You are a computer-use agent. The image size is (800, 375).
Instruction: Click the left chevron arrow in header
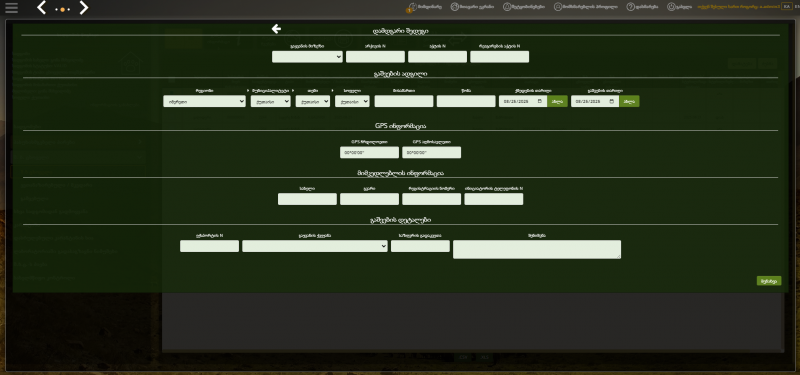point(42,8)
